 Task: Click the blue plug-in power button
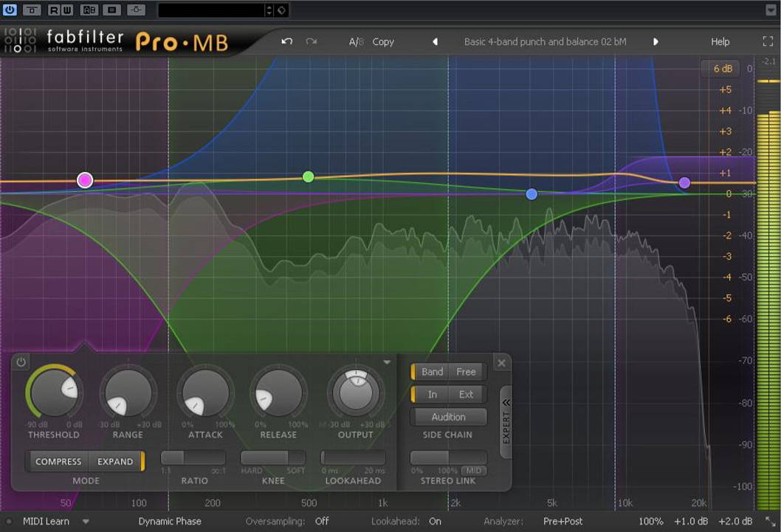coord(10,10)
